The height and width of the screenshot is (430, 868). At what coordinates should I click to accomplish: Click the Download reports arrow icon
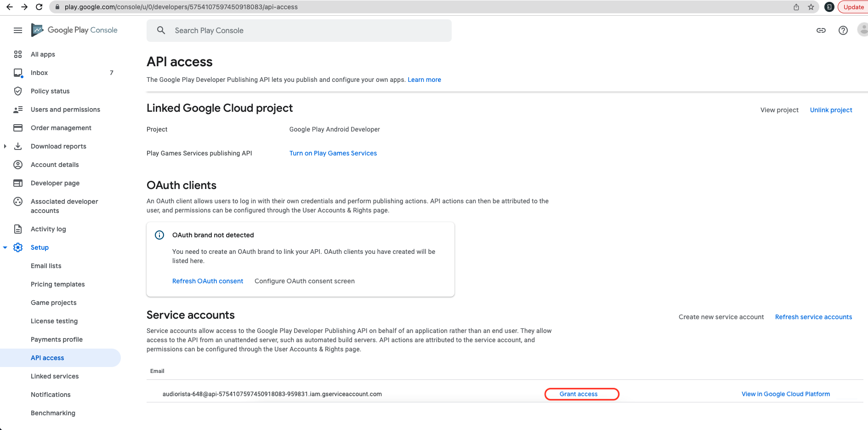[18, 146]
